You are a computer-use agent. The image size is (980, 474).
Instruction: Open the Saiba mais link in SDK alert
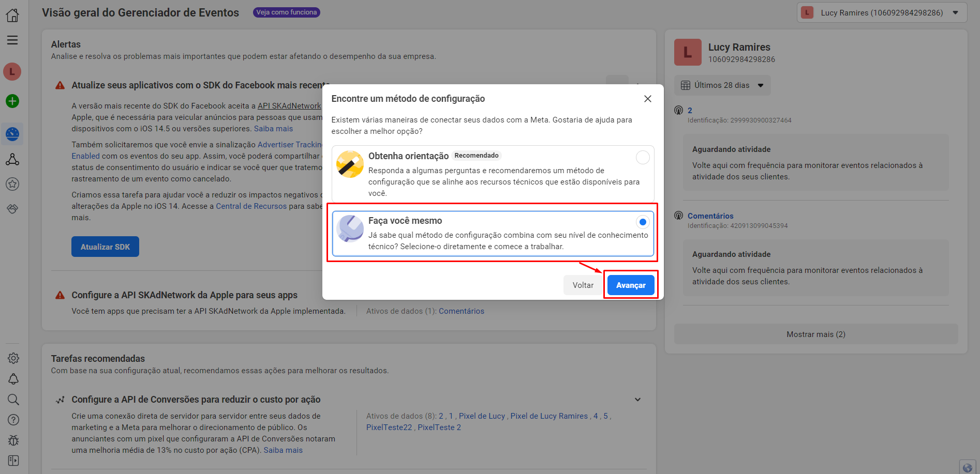273,129
